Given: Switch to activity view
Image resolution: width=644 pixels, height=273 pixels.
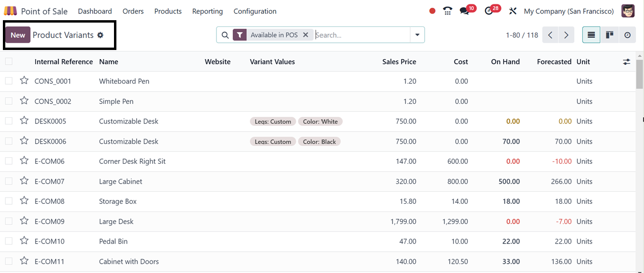Looking at the screenshot, I should 627,35.
